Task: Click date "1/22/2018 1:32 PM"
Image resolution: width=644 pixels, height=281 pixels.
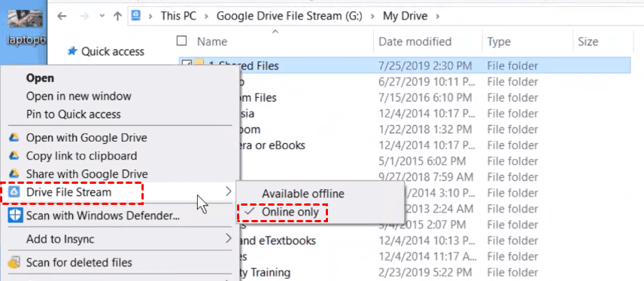Action: [424, 130]
